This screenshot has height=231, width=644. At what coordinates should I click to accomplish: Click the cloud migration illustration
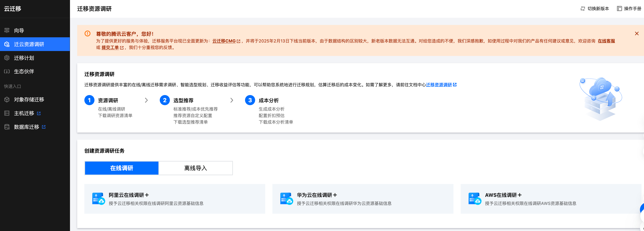(x=601, y=99)
